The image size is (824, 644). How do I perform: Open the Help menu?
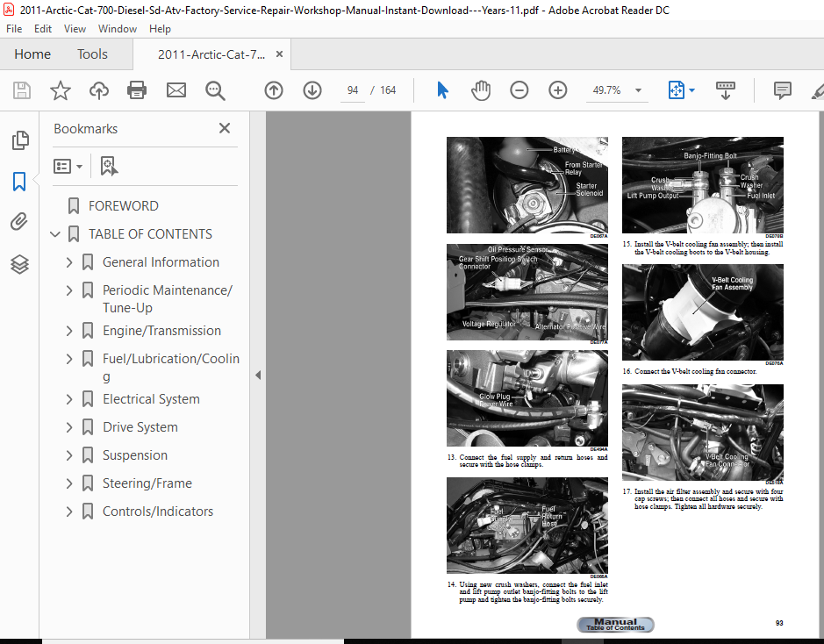(x=160, y=29)
